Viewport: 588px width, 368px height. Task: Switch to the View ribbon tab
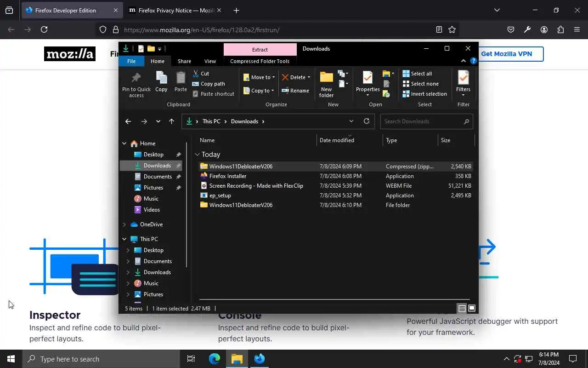pos(210,61)
